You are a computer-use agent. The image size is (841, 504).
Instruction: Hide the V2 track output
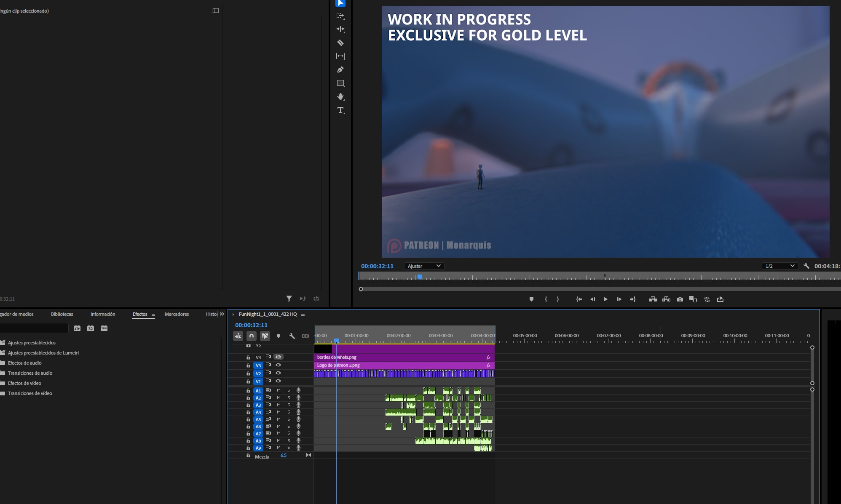click(x=278, y=373)
